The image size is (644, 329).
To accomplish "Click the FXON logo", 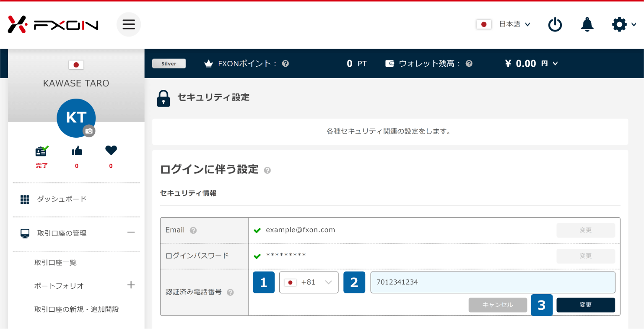I will click(53, 24).
